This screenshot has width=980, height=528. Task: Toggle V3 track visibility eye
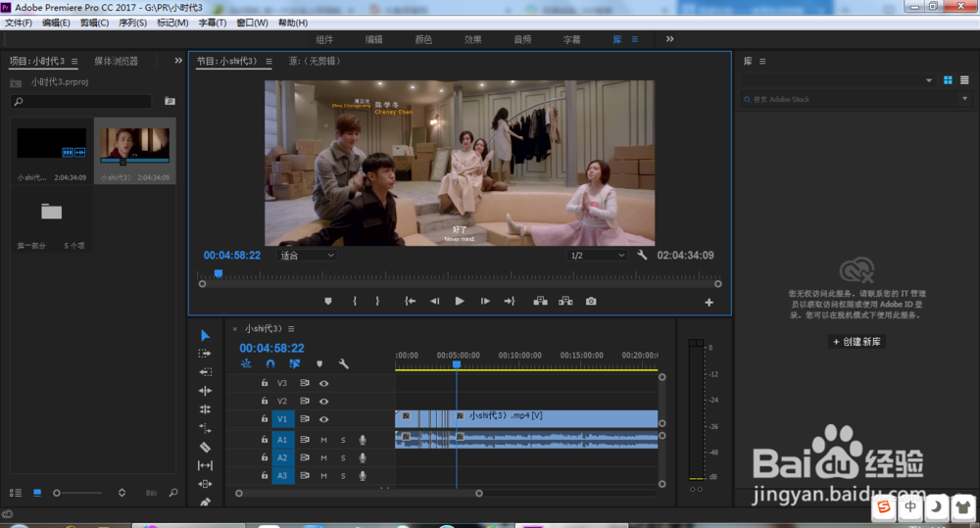pos(323,383)
